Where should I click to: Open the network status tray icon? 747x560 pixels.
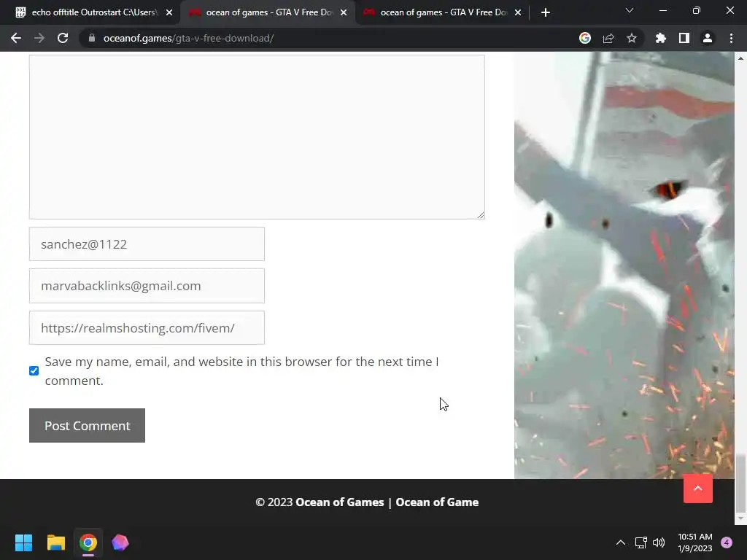(640, 542)
